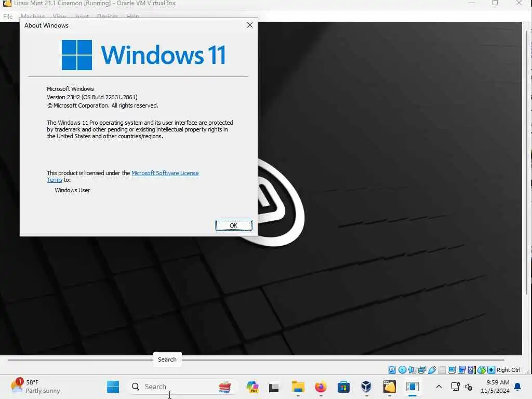Viewport: 532px width, 399px height.
Task: Open the File menu in VirtualBox
Action: (8, 16)
